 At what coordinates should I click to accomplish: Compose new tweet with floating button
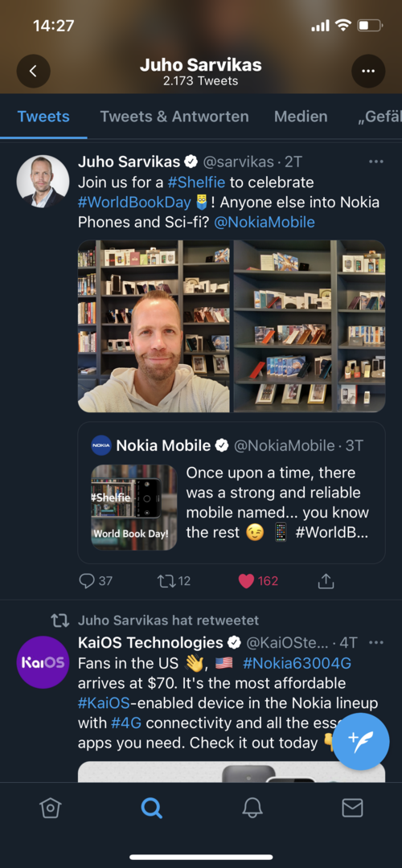[361, 741]
